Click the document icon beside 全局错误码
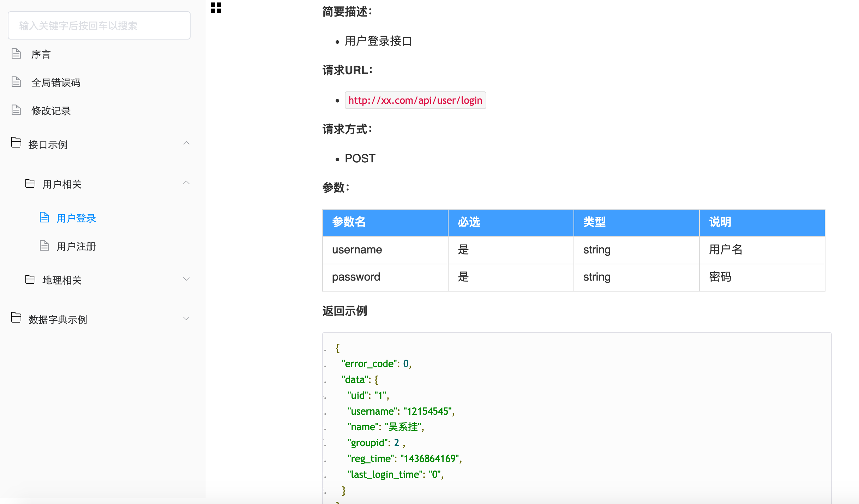 [16, 82]
